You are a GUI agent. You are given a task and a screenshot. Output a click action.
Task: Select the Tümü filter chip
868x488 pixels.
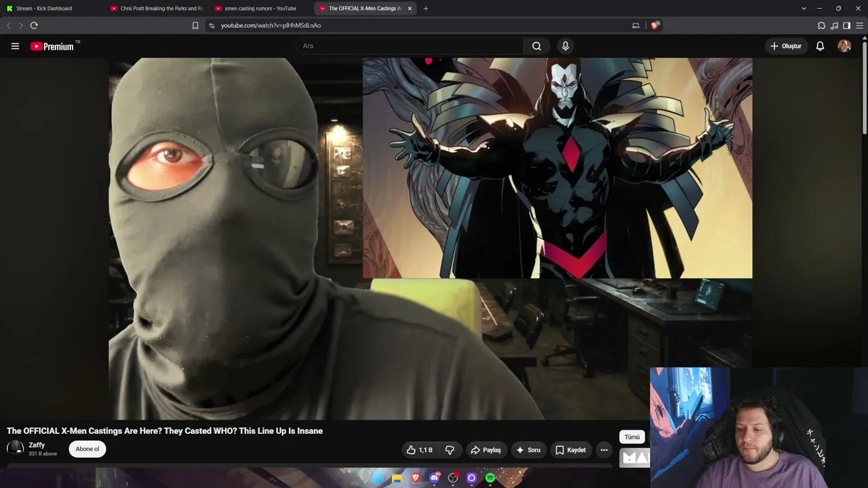click(632, 437)
